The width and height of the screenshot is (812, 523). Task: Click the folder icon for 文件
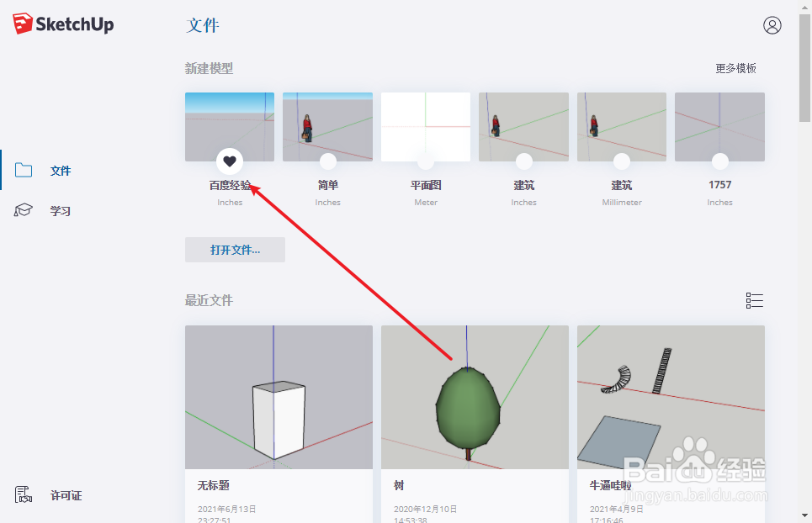24,170
